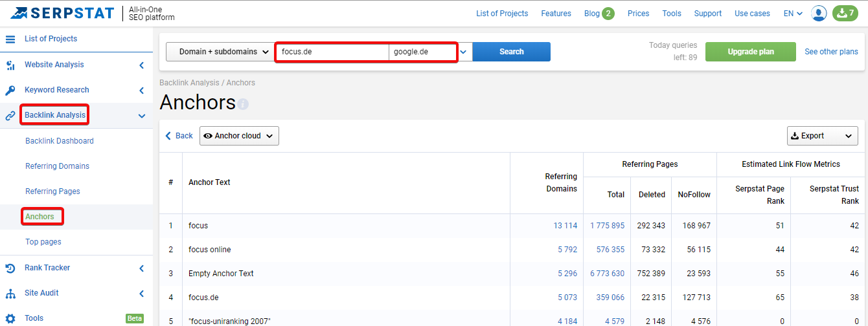868x326 pixels.
Task: Open Backlink Dashboard
Action: 60,141
